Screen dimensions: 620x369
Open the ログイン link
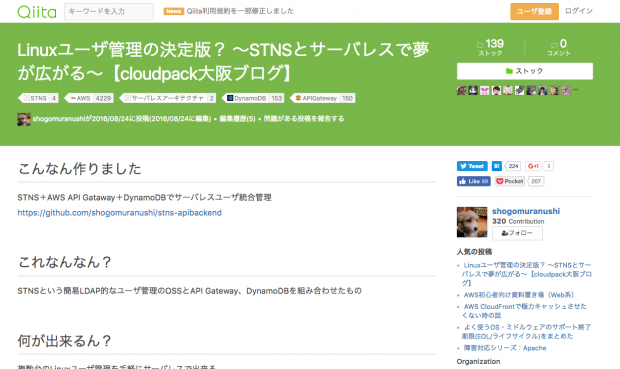tap(578, 11)
